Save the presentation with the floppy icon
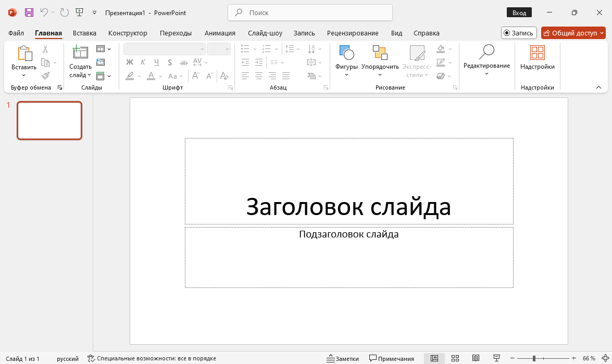The width and height of the screenshot is (612, 364). coord(29,12)
